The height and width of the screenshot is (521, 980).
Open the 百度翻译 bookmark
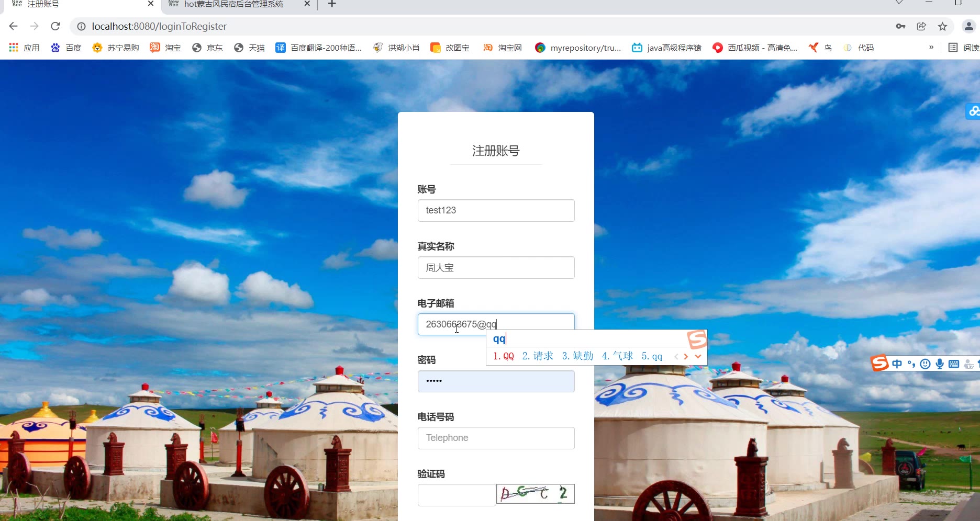319,48
